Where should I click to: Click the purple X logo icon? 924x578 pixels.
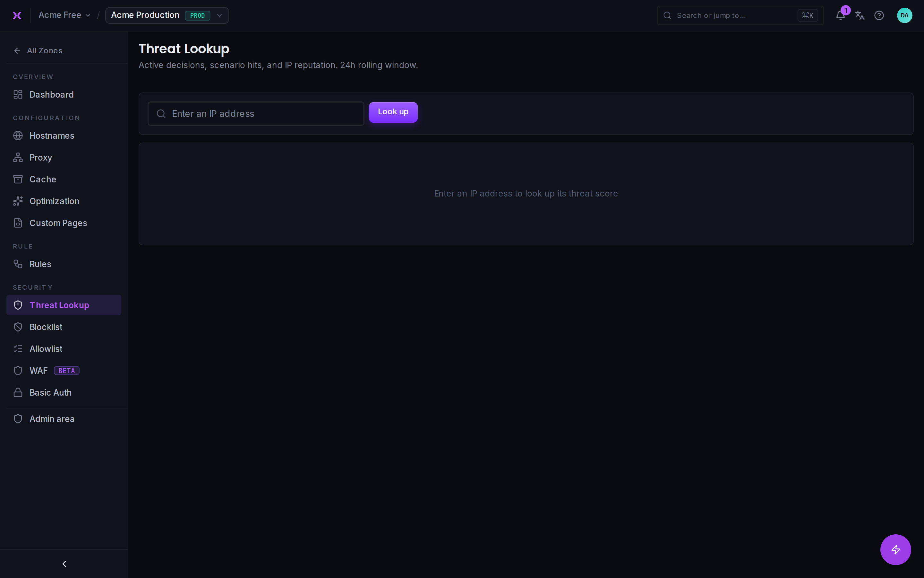point(17,15)
